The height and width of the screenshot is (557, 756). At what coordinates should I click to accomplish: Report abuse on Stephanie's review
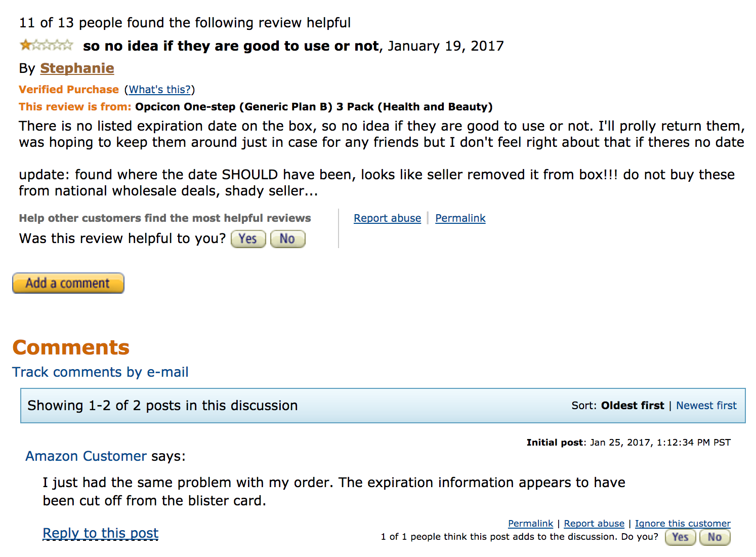[x=387, y=218]
